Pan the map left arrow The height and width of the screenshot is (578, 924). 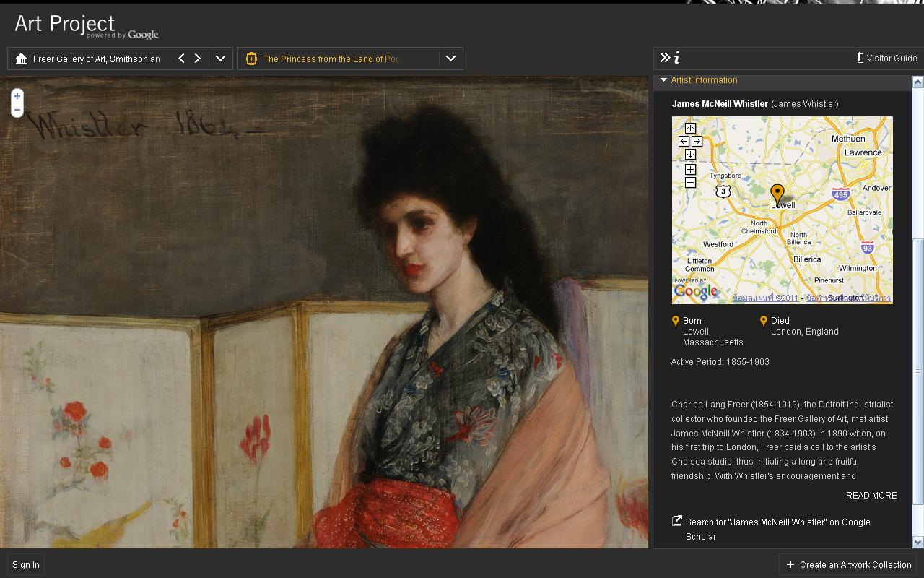coord(684,142)
